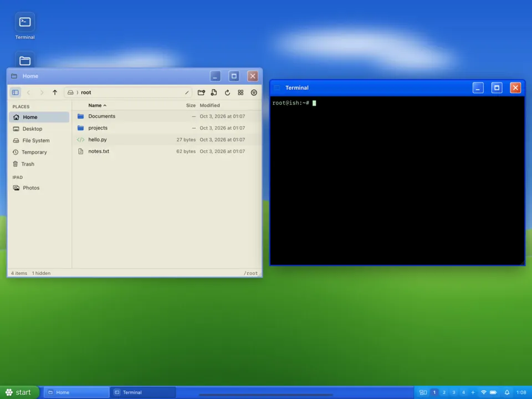Add a new workspace with plus
Viewport: 532px width, 399px height.
coord(473,392)
